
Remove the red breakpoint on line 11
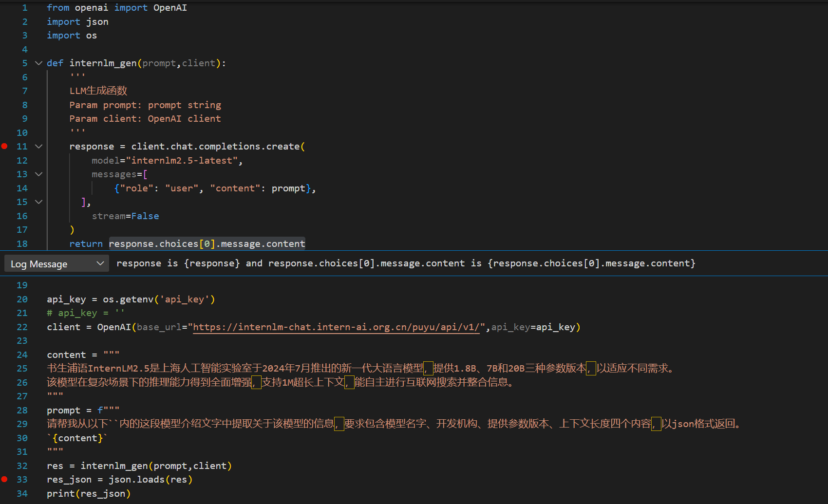(4, 146)
